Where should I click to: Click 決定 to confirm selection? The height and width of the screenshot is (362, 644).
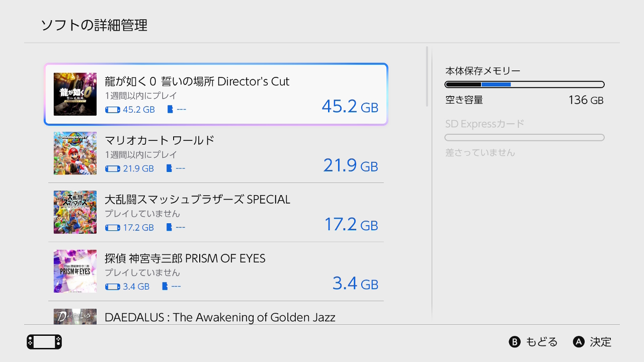click(601, 342)
